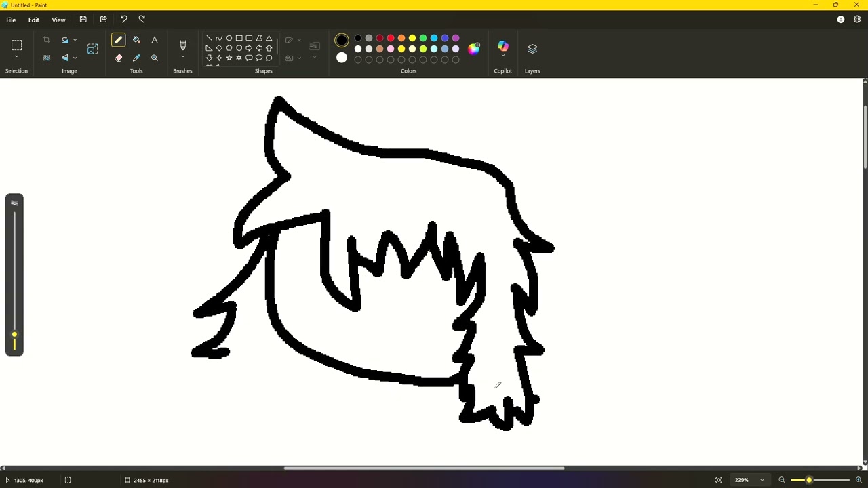Open the Edit colors wheel

pos(474,48)
